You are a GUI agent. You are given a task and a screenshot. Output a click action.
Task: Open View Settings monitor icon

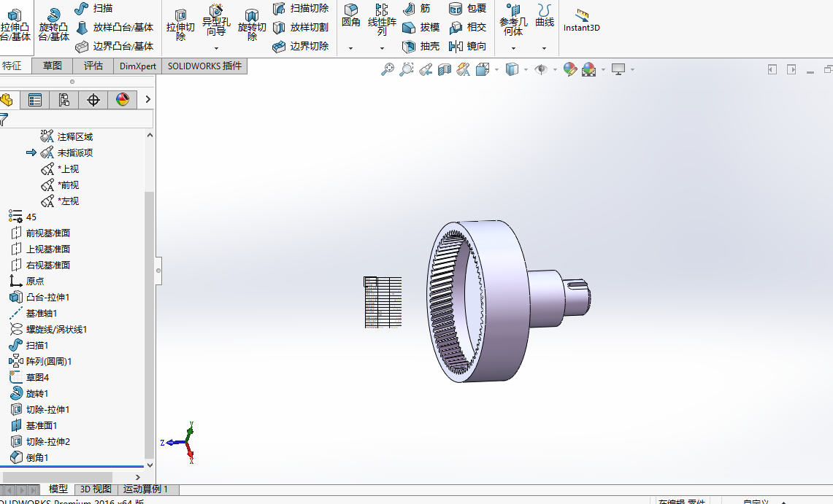click(618, 69)
